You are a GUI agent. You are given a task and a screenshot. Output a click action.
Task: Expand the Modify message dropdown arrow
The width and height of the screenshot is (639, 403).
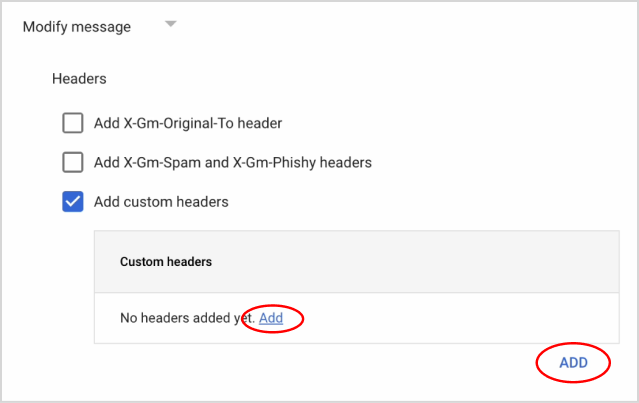pos(170,25)
